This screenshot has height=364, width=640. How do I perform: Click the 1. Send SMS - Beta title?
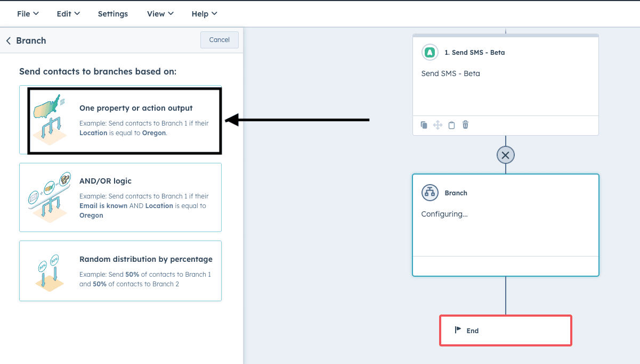[474, 53]
